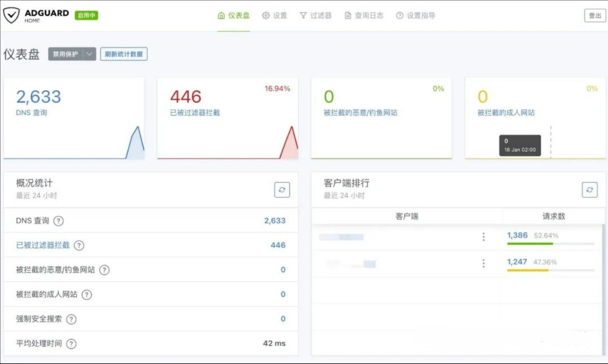Image resolution: width=608 pixels, height=364 pixels.
Task: Expand the 禁用保护 dropdown arrow
Action: coord(89,54)
